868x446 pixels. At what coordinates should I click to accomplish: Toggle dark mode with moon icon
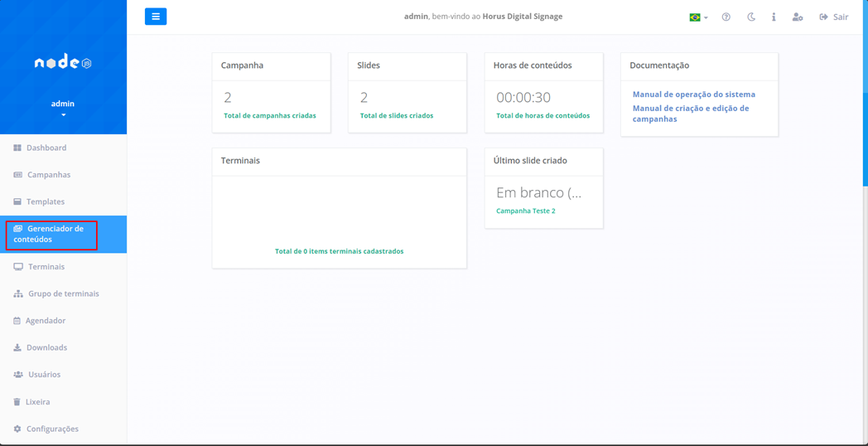tap(751, 17)
